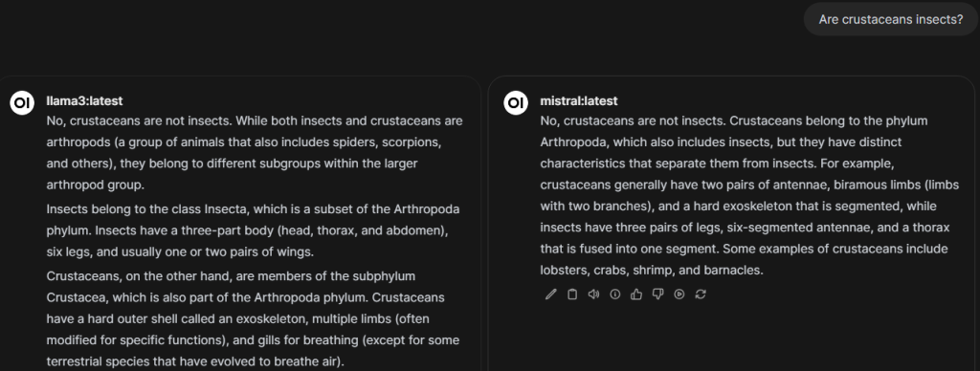The image size is (980, 371).
Task: Read the mistral response aloud via speaker icon
Action: [x=593, y=295]
